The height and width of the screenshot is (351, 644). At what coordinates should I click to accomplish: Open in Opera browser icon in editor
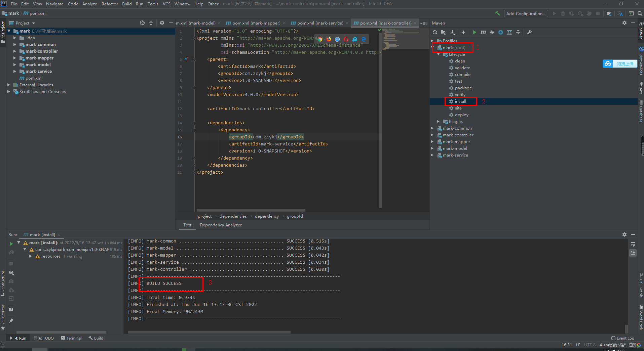[346, 39]
